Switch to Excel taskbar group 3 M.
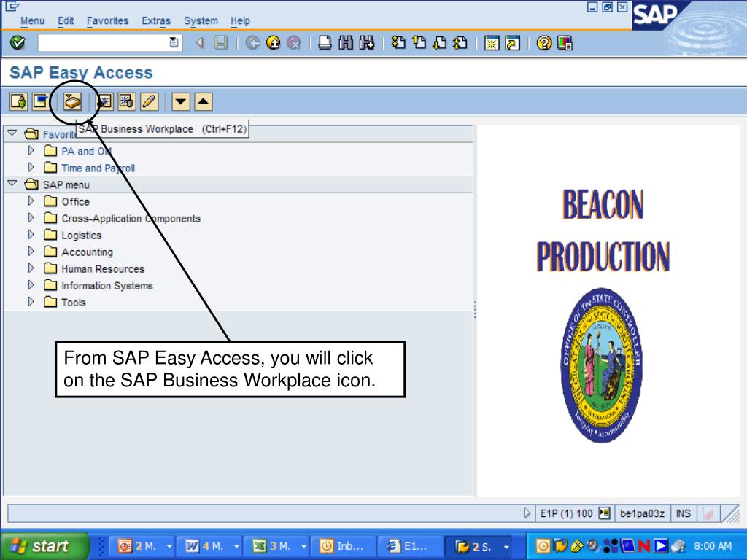Viewport: 747px width, 560px height. [x=279, y=545]
